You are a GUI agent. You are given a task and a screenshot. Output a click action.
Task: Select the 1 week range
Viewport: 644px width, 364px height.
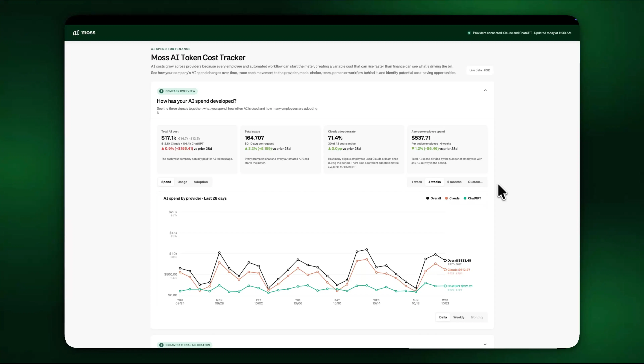(417, 182)
